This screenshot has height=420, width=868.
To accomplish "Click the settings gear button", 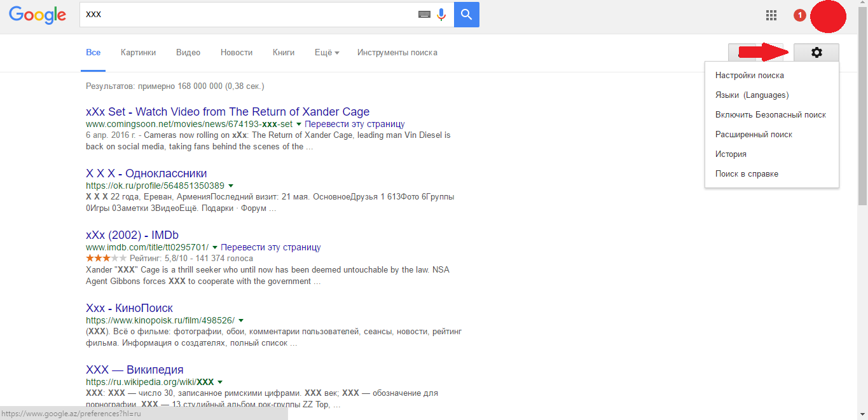I will pos(816,53).
